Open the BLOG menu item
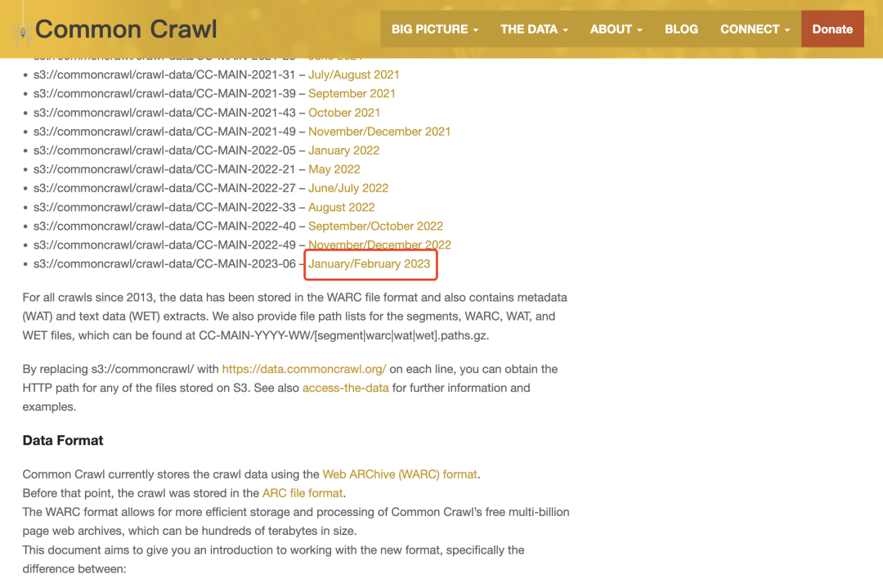 click(681, 29)
